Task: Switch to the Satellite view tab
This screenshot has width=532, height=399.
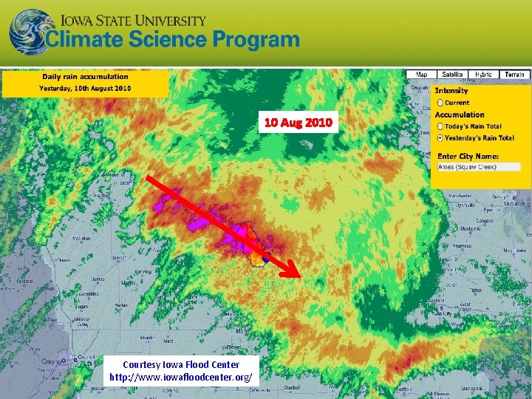Action: tap(453, 75)
